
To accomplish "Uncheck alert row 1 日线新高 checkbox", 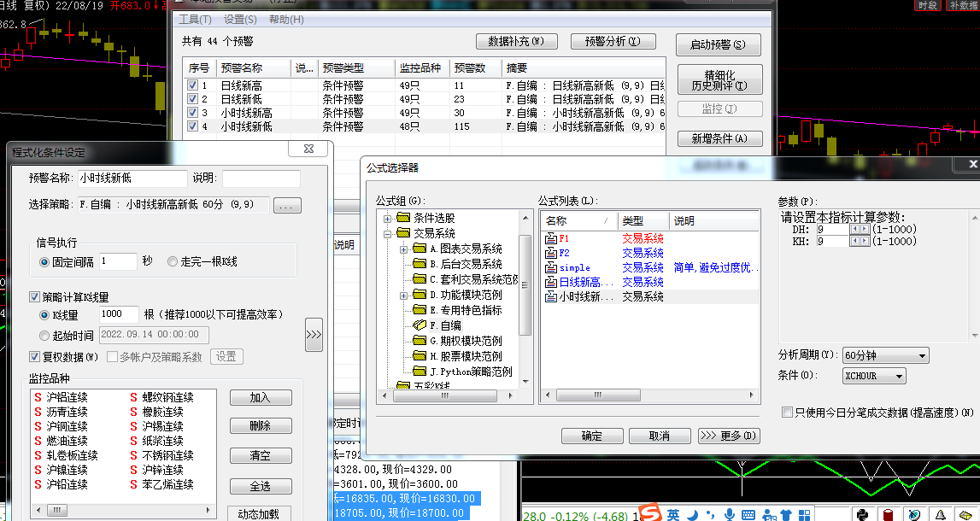I will tap(192, 85).
